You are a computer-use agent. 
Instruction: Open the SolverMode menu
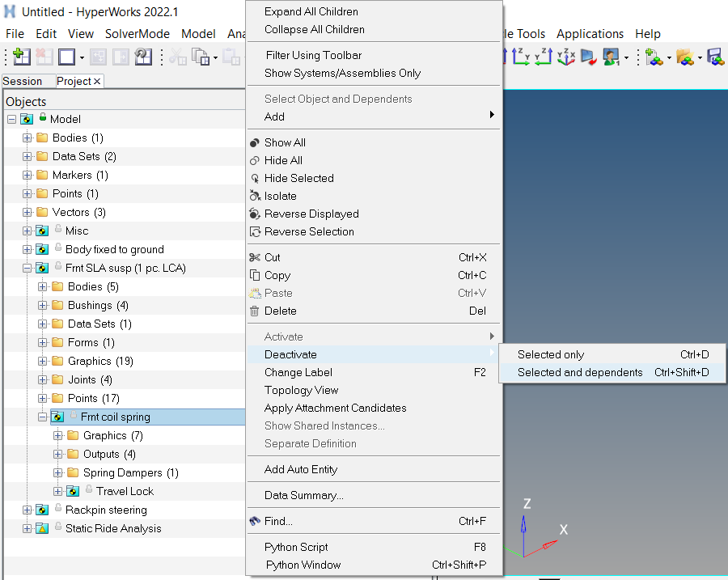pyautogui.click(x=138, y=34)
